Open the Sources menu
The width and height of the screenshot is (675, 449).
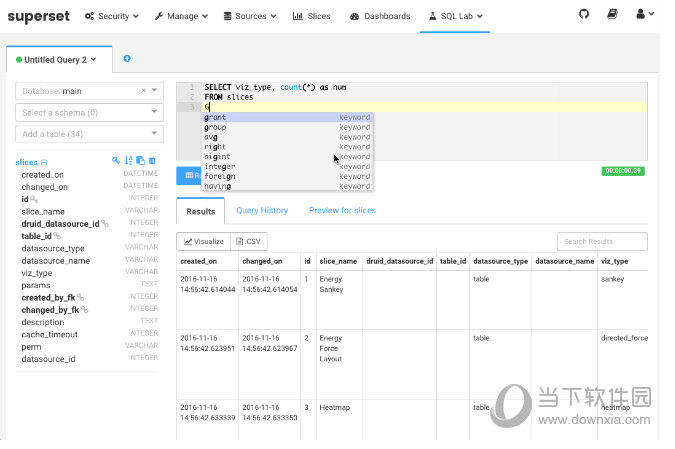[250, 16]
